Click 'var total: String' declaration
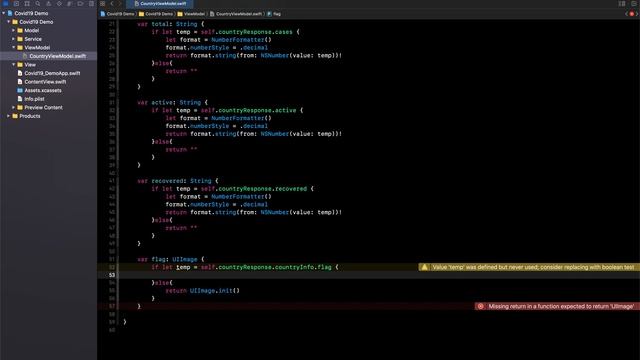The width and height of the screenshot is (640, 360). coord(167,24)
